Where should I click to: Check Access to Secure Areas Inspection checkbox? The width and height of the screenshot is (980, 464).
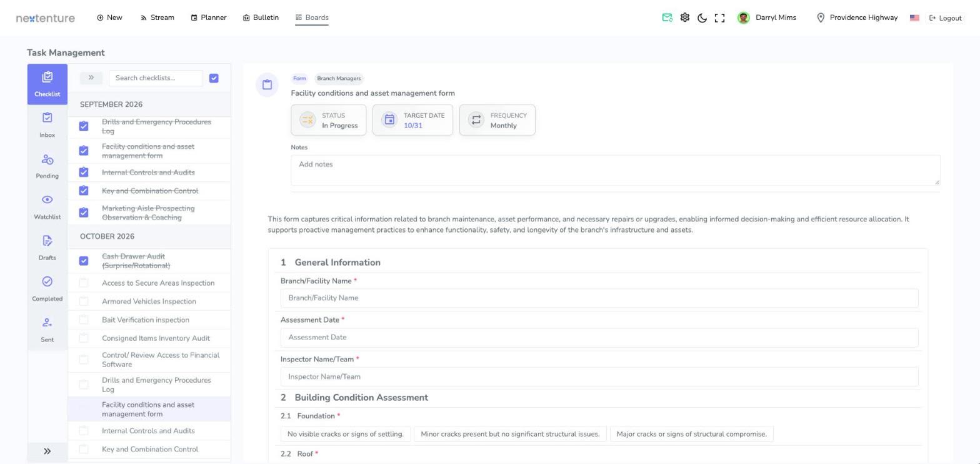pyautogui.click(x=84, y=283)
